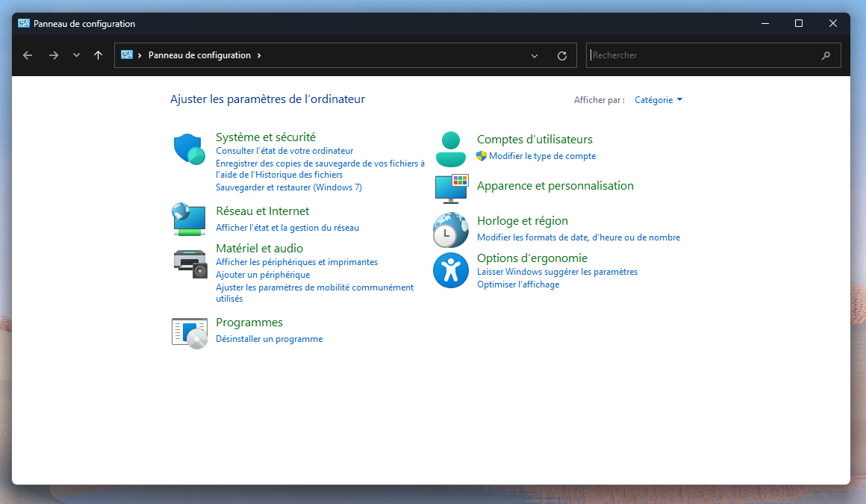Expand the recent locations chevron
The image size is (866, 504).
(76, 55)
